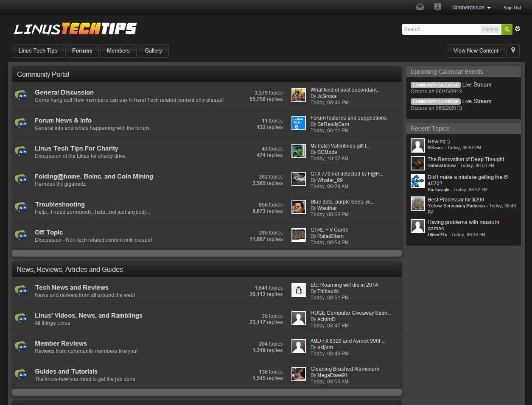
Task: Open JcGross avatar in General Discussion row
Action: coord(299,95)
